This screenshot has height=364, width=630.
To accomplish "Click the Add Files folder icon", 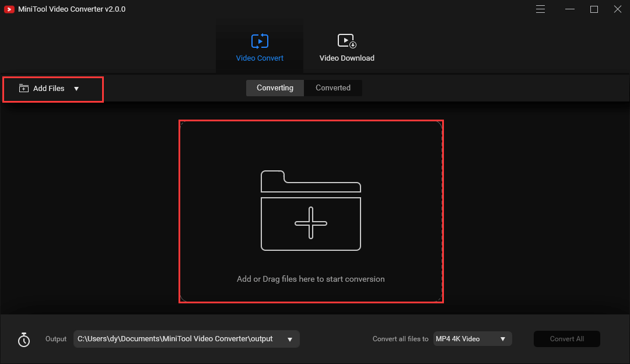I will pyautogui.click(x=24, y=89).
